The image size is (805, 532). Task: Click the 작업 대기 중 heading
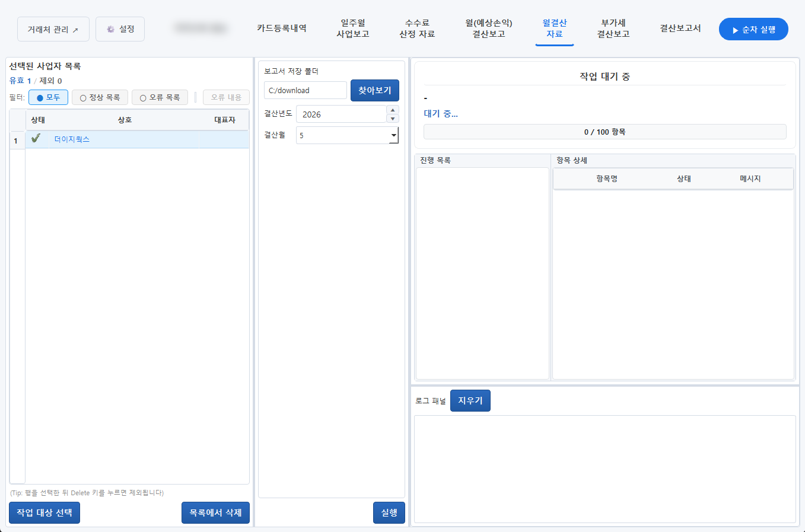[605, 77]
